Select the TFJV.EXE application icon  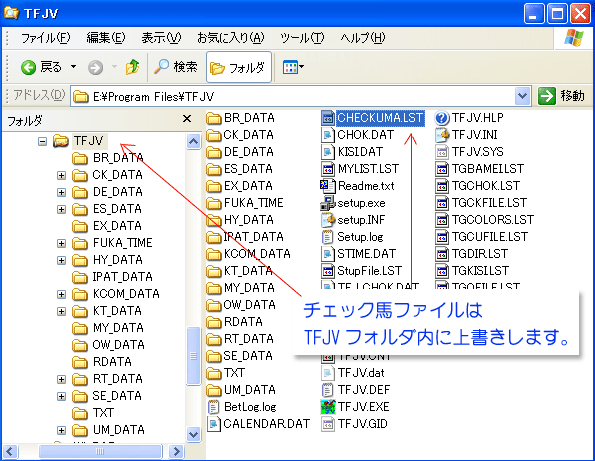point(328,407)
